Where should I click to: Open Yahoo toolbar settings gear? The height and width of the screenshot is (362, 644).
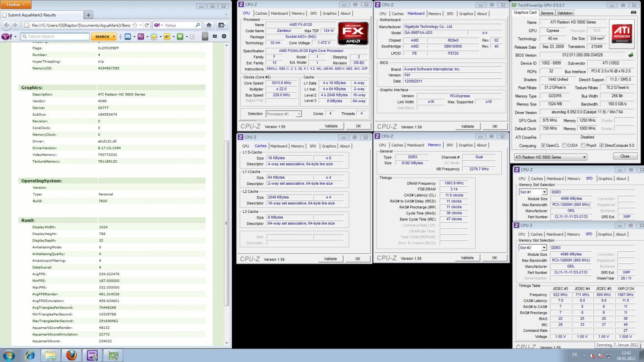coord(224,36)
